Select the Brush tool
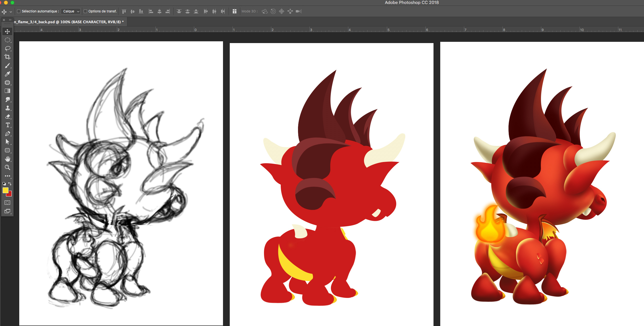Screen dimensions: 644x326 7,66
